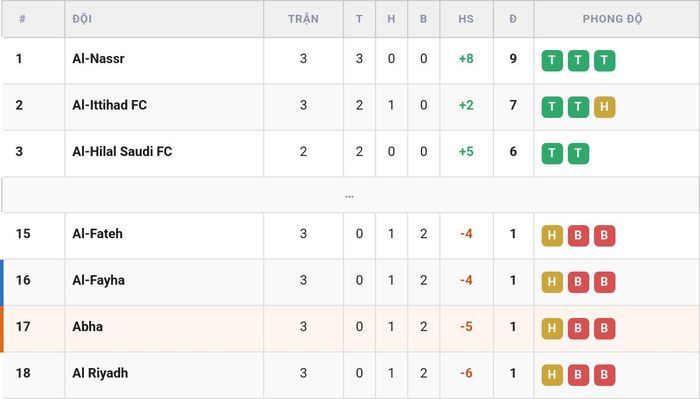Click Abha's middle red B form badge
700x399 pixels.
point(578,328)
